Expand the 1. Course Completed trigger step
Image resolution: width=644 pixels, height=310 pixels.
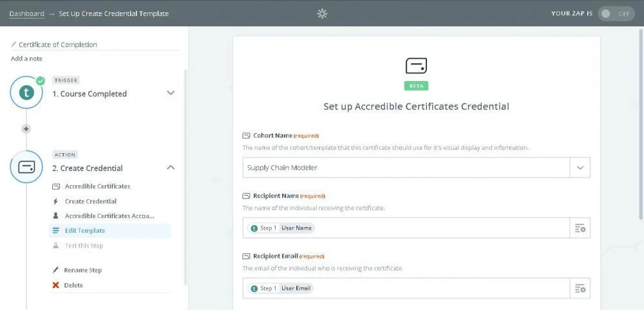pos(171,93)
